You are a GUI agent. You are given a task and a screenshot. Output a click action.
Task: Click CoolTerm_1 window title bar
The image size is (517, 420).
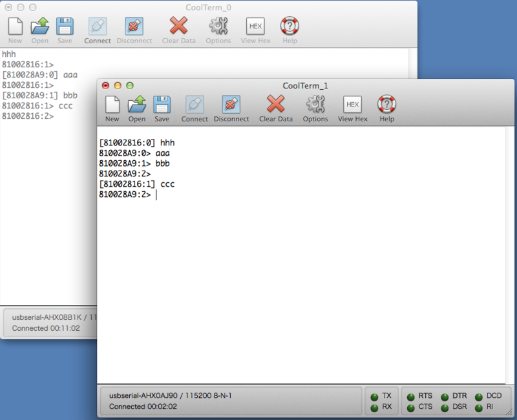point(305,86)
